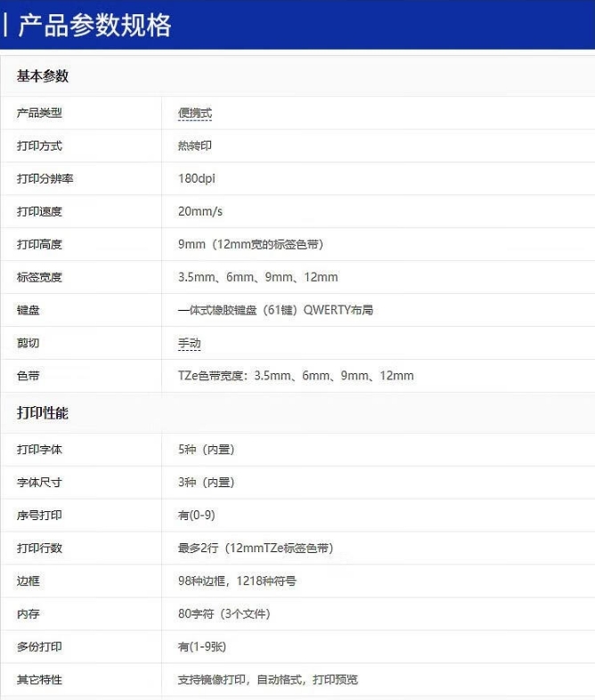Click the 20mm/s value

[x=200, y=212]
